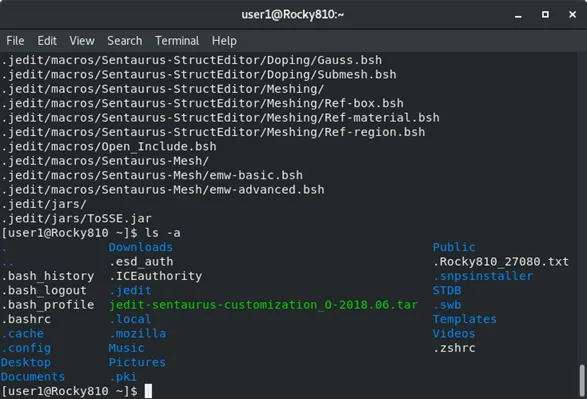The width and height of the screenshot is (587, 399).
Task: Click the cursor block at the prompt
Action: coord(148,391)
